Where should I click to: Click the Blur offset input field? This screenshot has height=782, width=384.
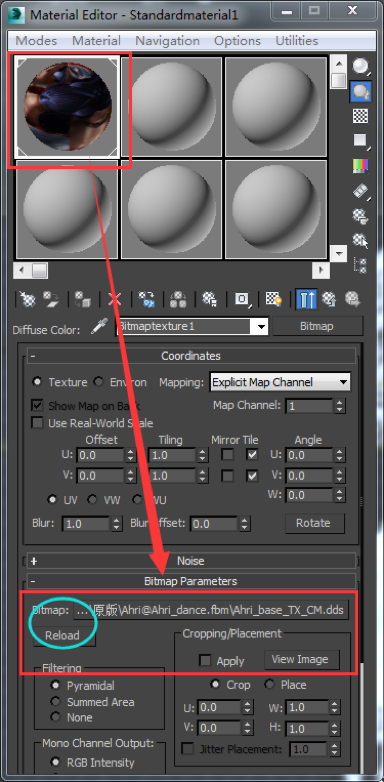click(x=215, y=524)
